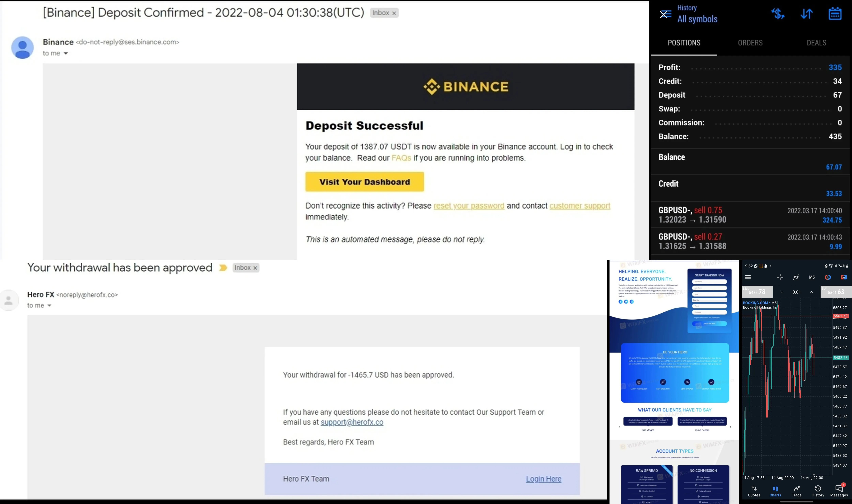The image size is (852, 504).
Task: Tap the up-down sort arrows icon
Action: coord(807,14)
